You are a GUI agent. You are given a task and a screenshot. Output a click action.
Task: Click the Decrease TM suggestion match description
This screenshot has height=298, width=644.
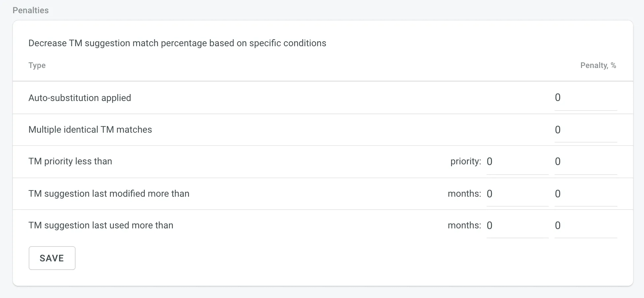click(x=177, y=43)
